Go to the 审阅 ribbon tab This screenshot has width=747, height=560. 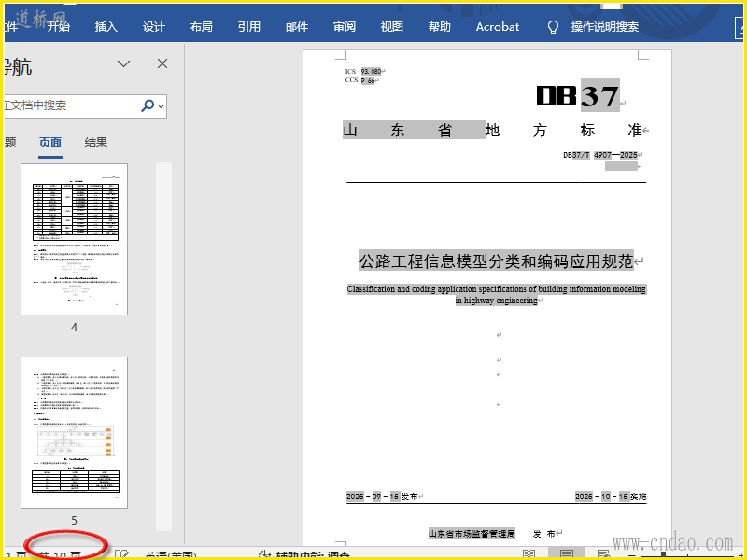[x=344, y=27]
